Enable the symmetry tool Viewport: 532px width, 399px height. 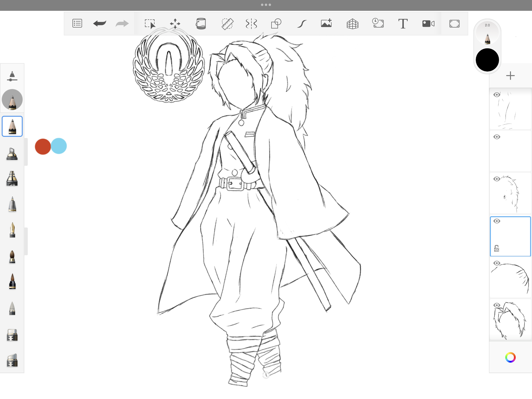[251, 24]
